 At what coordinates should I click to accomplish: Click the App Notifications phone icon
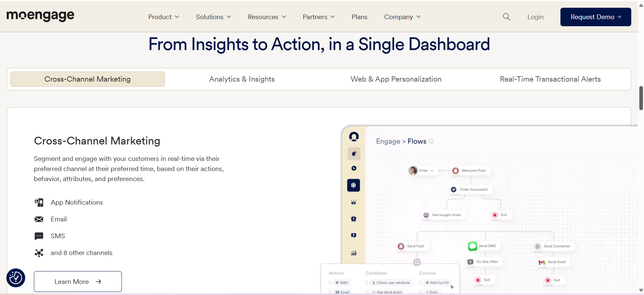pos(39,203)
